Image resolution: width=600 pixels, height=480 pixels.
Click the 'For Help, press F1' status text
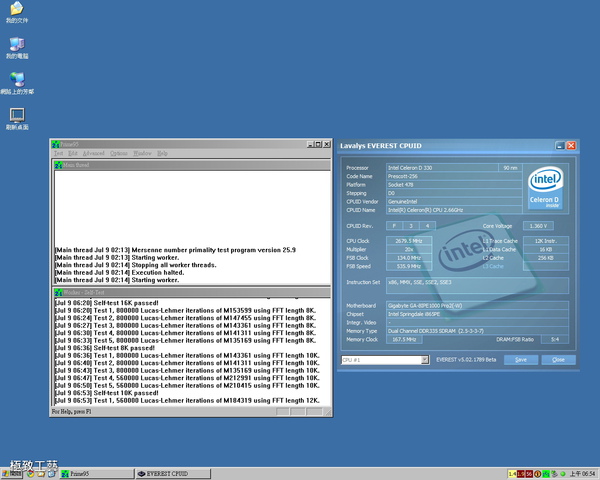click(x=72, y=412)
